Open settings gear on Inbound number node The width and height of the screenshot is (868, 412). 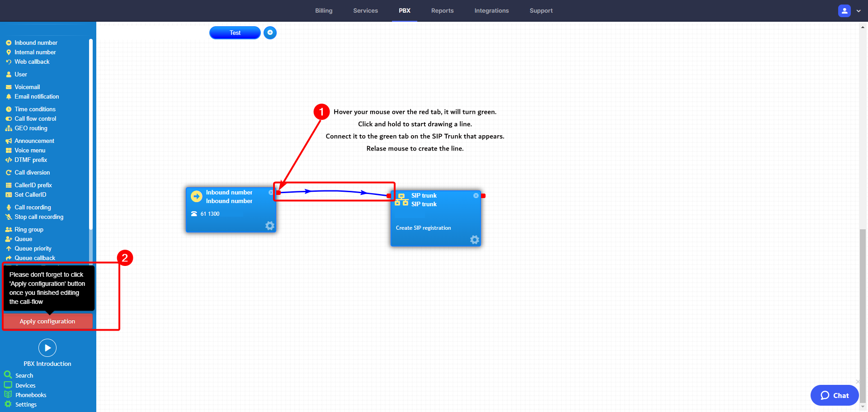pyautogui.click(x=269, y=226)
